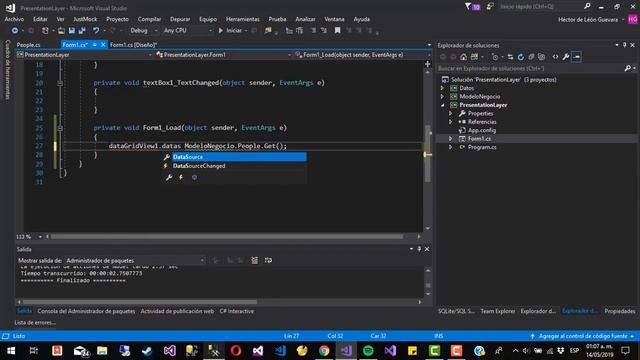Click Sync with active document icon
640x360 pixels.
click(510, 57)
